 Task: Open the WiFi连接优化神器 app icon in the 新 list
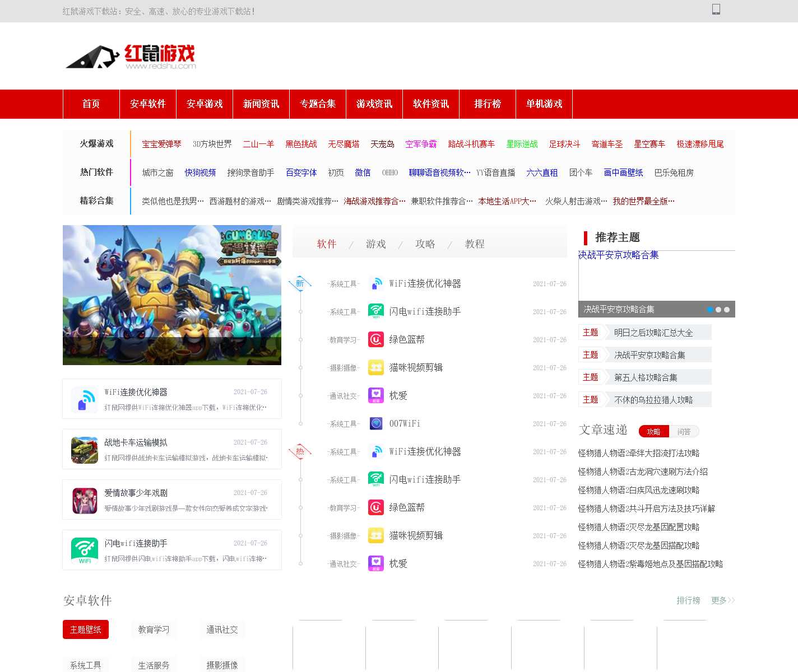[376, 284]
